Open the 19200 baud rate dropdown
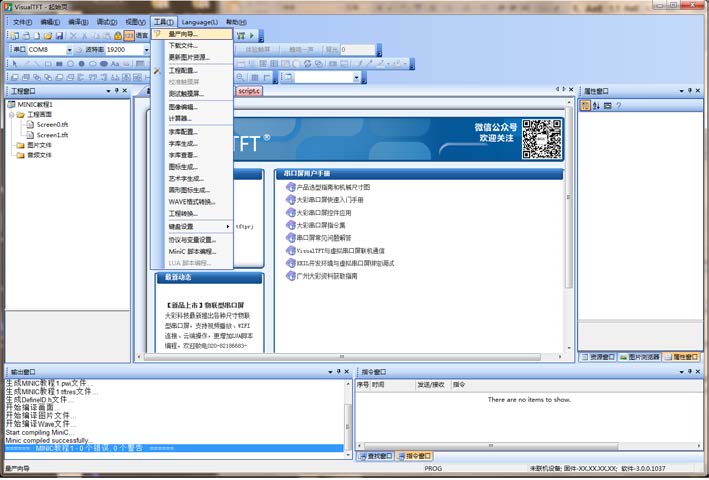The width and height of the screenshot is (709, 480). click(147, 50)
